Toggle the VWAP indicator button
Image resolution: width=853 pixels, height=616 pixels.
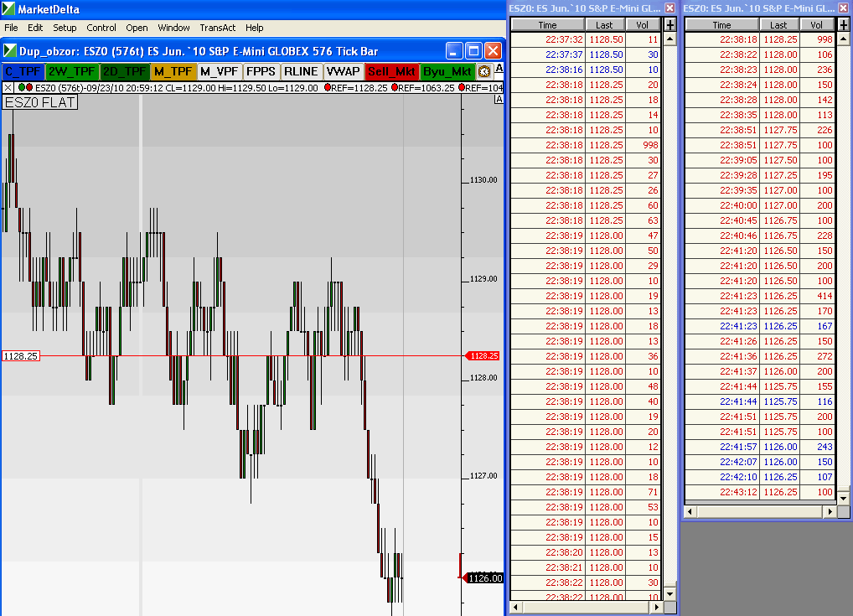(344, 71)
